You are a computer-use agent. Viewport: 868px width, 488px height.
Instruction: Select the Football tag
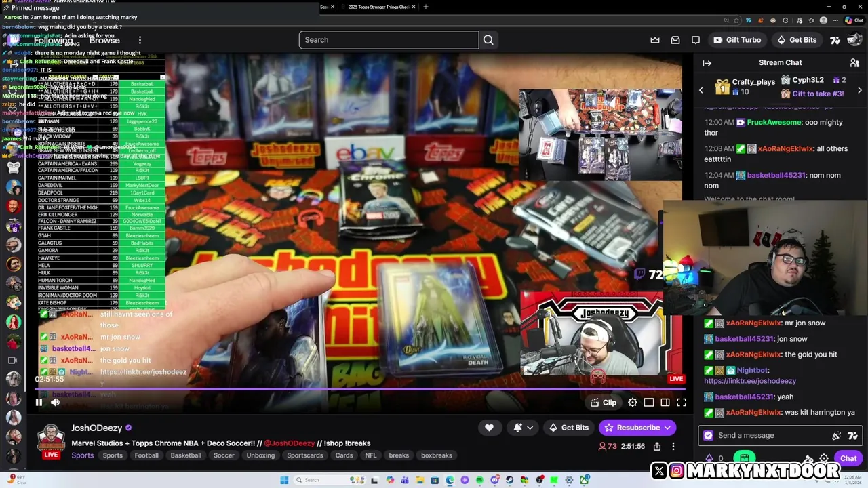point(146,455)
